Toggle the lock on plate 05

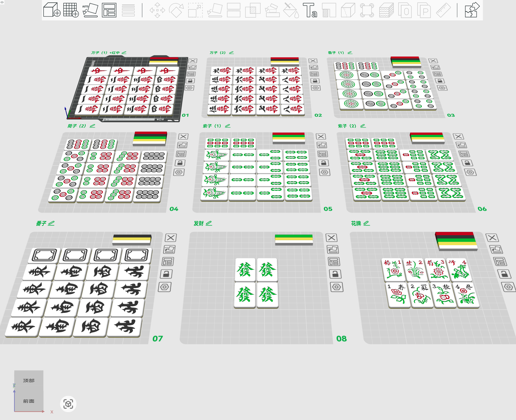click(323, 163)
